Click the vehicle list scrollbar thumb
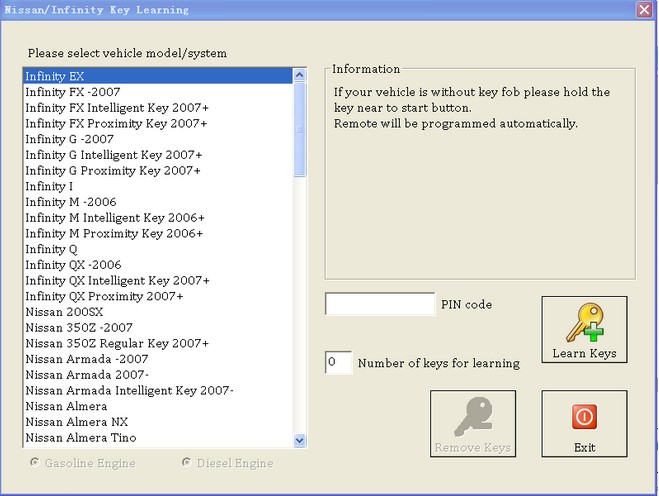 click(300, 129)
